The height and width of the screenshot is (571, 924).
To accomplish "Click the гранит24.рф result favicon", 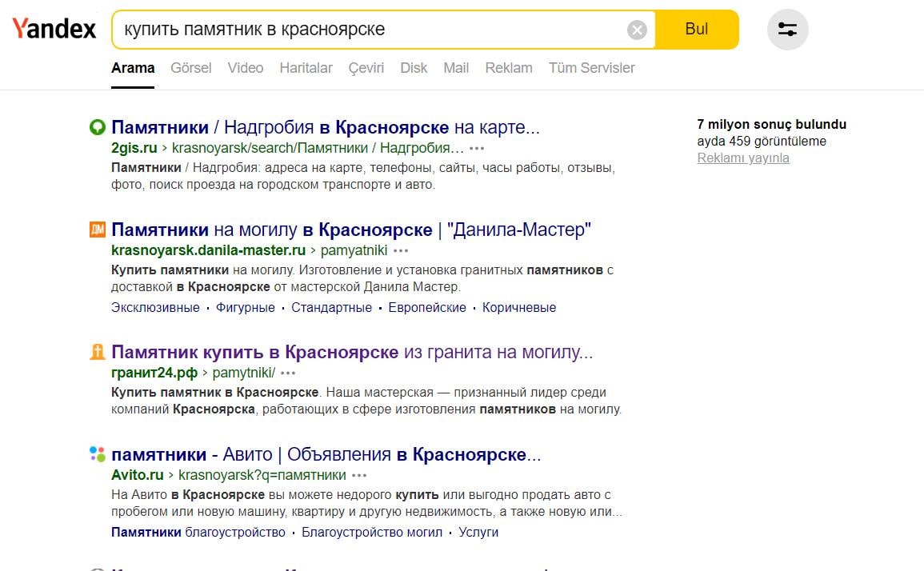I will pos(98,352).
